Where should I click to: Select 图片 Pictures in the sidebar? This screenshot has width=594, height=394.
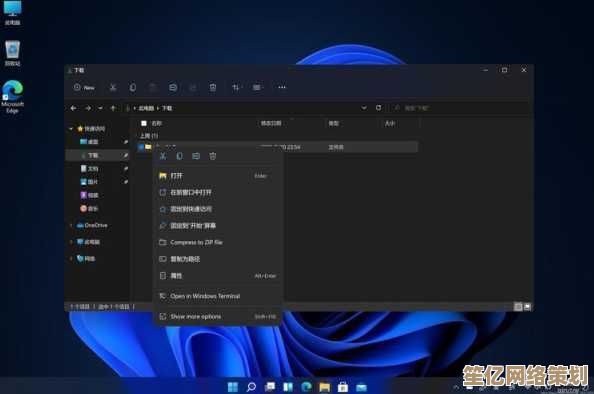(x=89, y=182)
